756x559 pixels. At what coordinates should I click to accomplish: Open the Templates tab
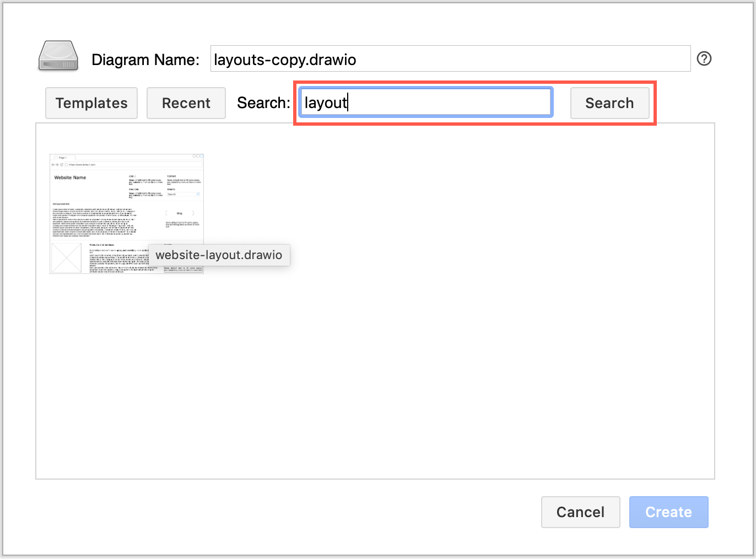(91, 103)
